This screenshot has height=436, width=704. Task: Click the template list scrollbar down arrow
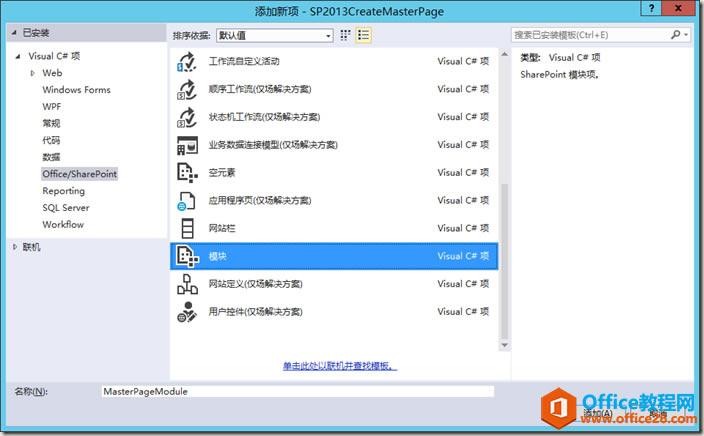504,345
